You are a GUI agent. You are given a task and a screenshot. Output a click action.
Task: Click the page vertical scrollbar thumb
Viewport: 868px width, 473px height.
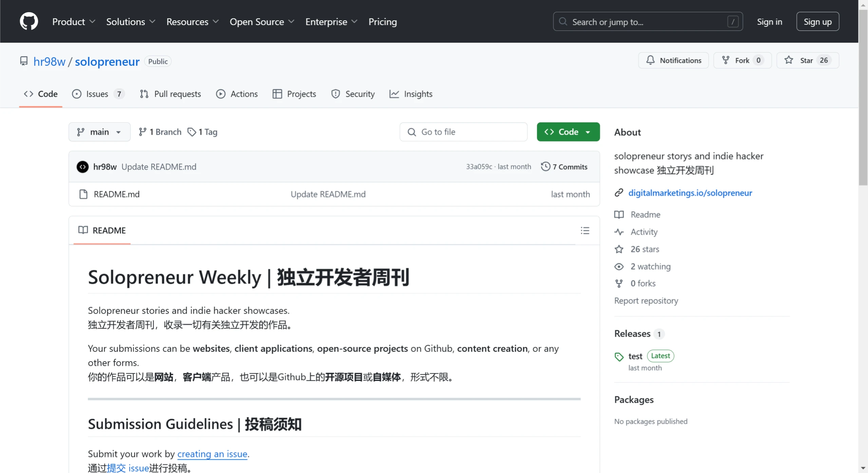click(x=863, y=97)
